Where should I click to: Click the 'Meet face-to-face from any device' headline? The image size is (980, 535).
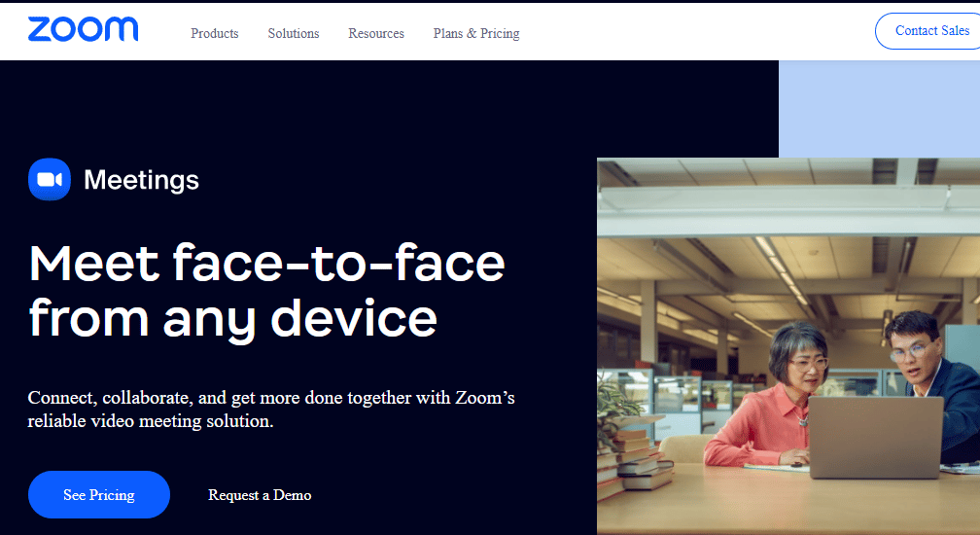(266, 291)
